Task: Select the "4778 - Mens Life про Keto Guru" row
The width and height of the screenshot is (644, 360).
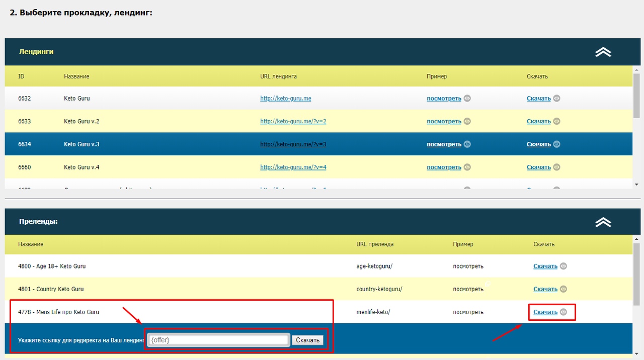Action: click(x=319, y=312)
